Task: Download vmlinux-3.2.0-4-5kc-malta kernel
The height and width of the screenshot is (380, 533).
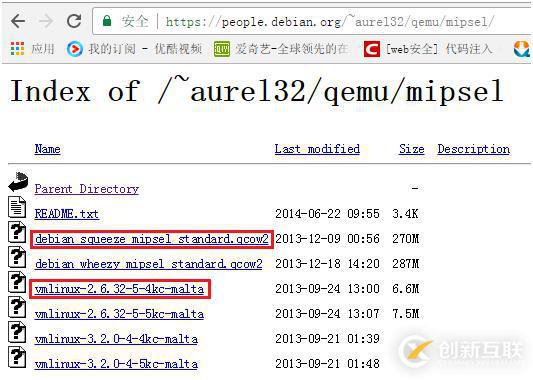Action: tap(116, 364)
